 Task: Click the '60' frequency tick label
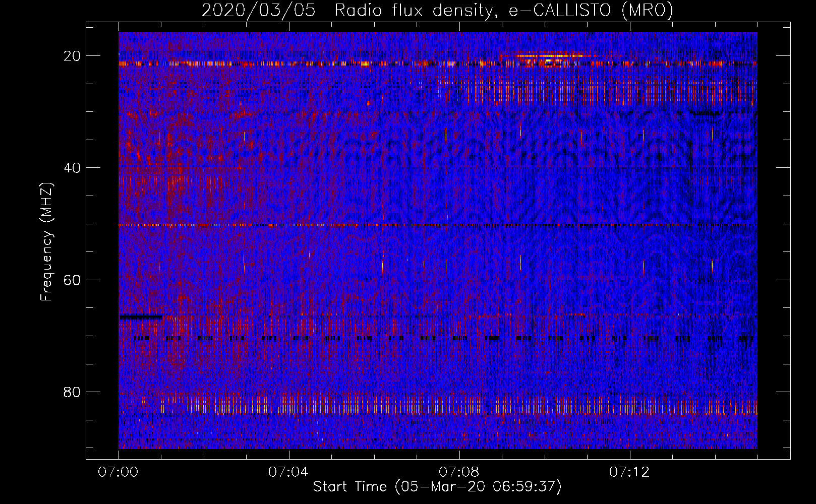point(73,280)
